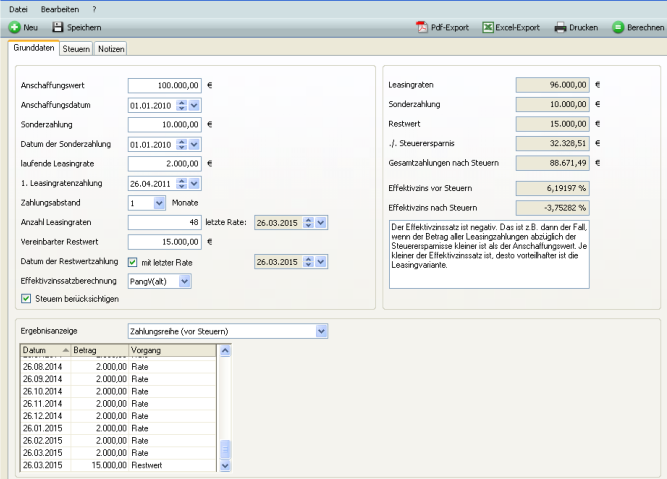
Task: Click spinner arrows of 1. Leasingratenzahlung date
Action: (181, 183)
